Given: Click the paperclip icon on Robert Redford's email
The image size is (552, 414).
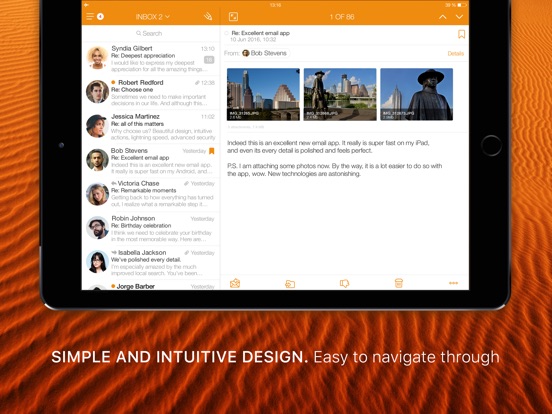Looking at the screenshot, I should click(197, 83).
